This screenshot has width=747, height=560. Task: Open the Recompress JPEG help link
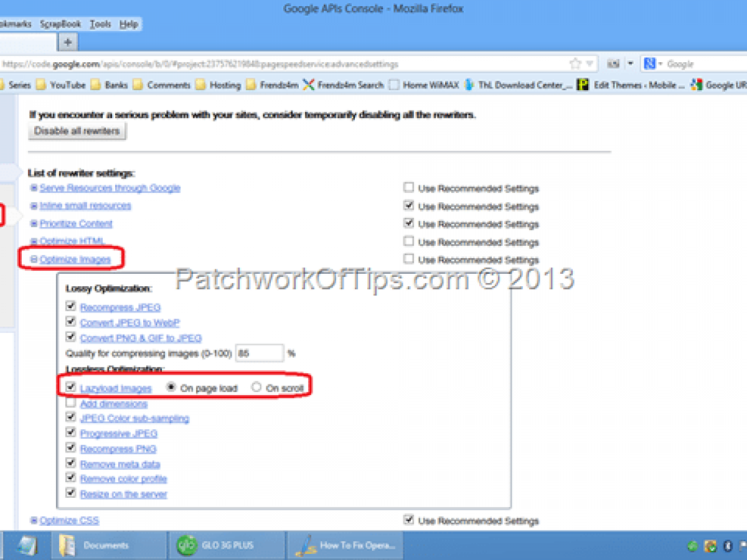120,307
